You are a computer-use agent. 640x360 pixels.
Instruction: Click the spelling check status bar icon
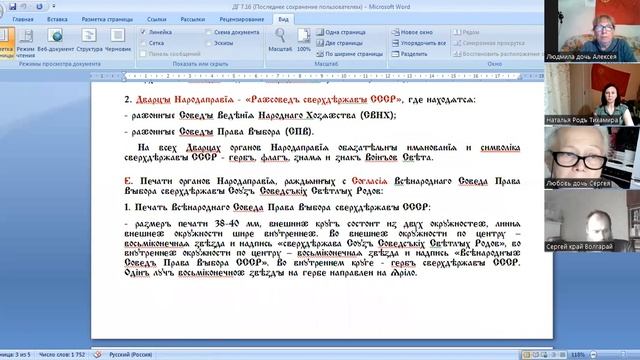click(x=98, y=355)
